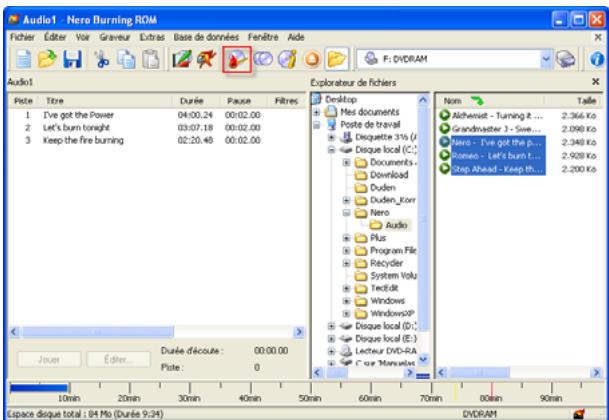
Task: Open the Aide menu
Action: (296, 37)
